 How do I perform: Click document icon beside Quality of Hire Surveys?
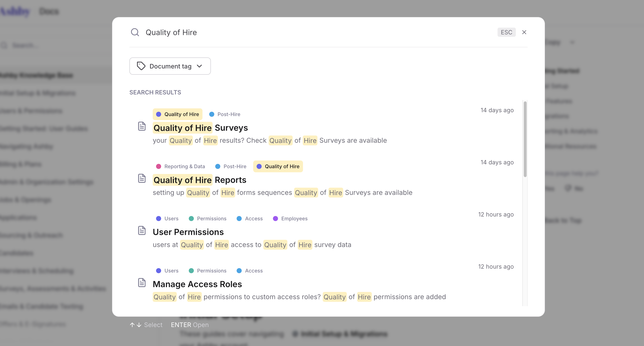[142, 126]
